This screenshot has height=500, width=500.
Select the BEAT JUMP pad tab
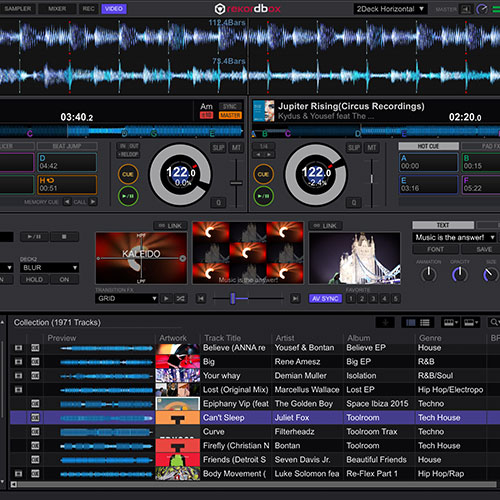click(x=67, y=146)
